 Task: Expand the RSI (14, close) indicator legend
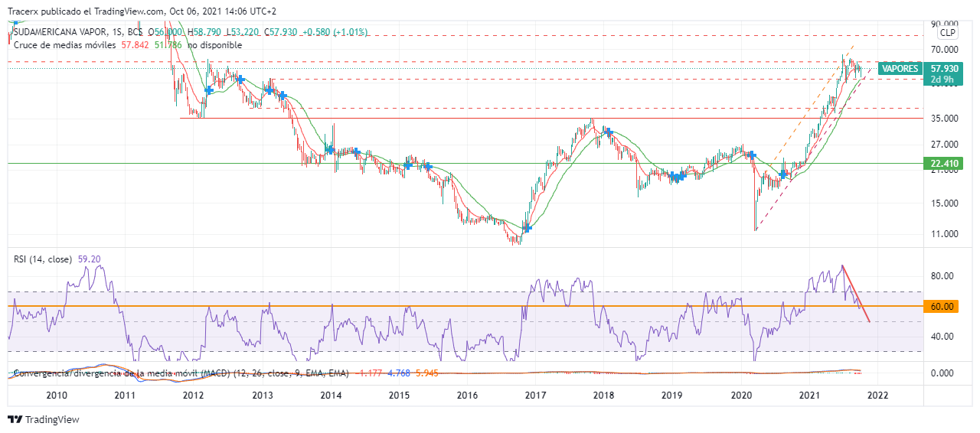pos(41,259)
